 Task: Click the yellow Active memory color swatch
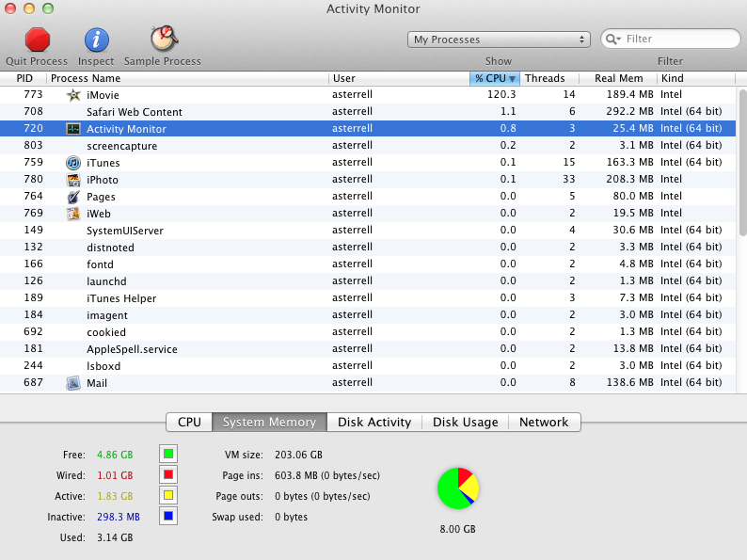coord(168,495)
